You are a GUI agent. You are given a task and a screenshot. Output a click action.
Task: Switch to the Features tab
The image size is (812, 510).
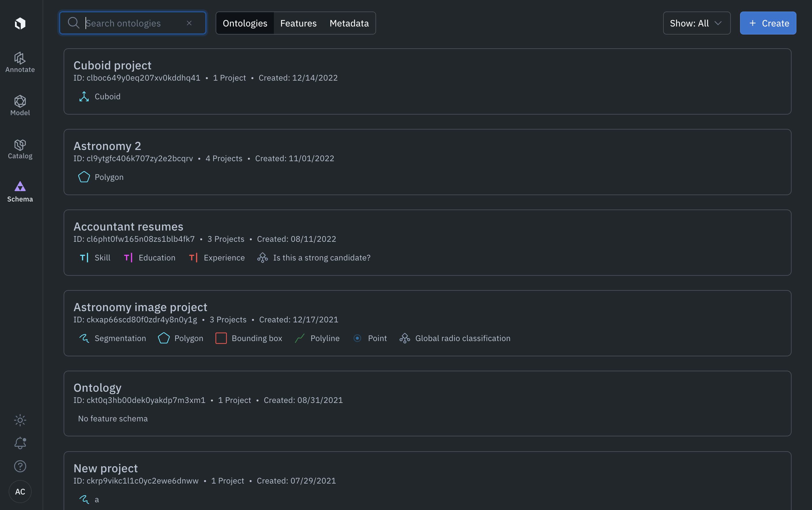coord(298,23)
